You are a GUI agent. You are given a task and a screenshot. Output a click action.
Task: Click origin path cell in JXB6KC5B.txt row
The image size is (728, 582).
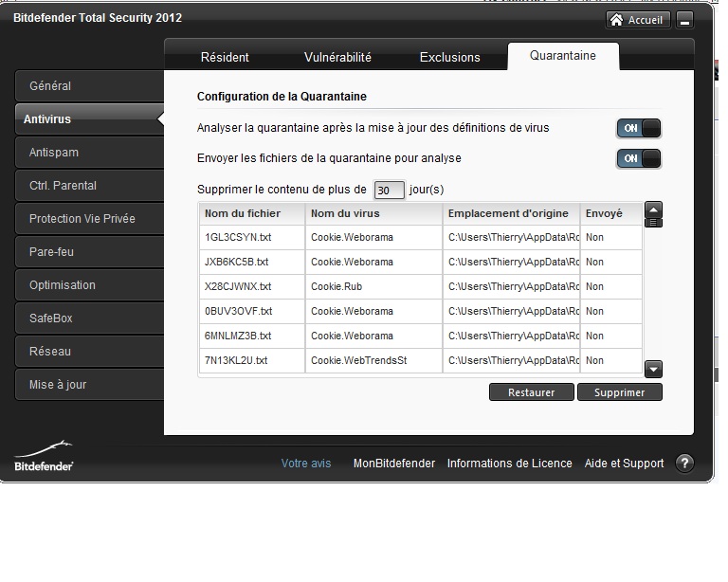(512, 262)
